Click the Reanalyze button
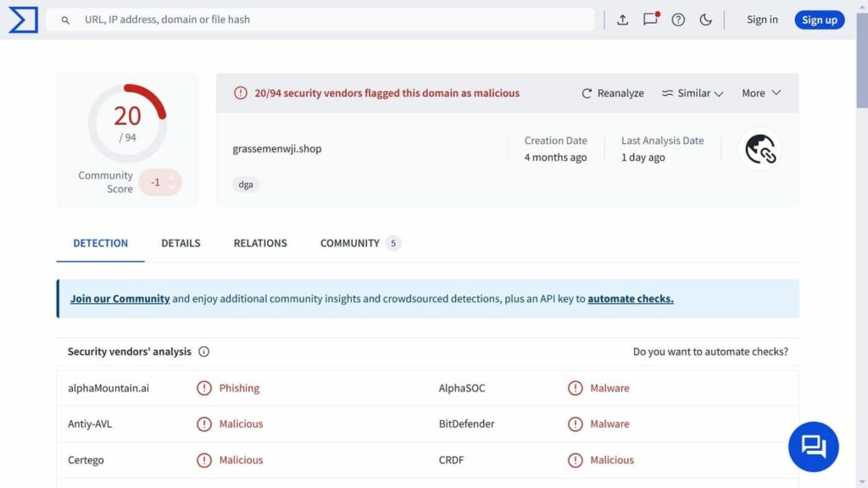This screenshot has height=488, width=868. [x=613, y=93]
